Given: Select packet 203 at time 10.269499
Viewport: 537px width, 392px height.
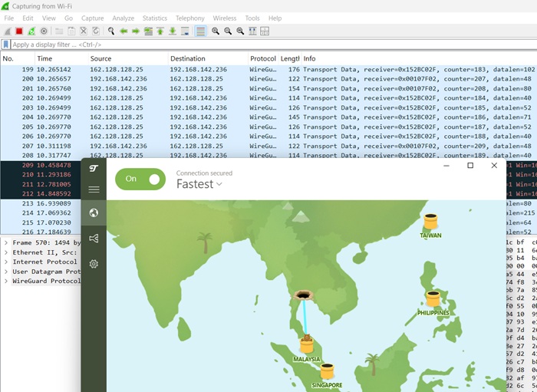Looking at the screenshot, I should 268,107.
